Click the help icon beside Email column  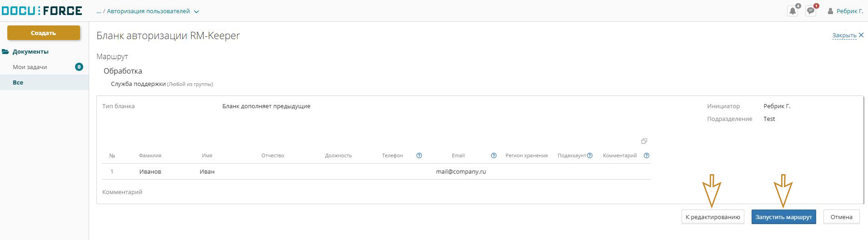tap(494, 155)
